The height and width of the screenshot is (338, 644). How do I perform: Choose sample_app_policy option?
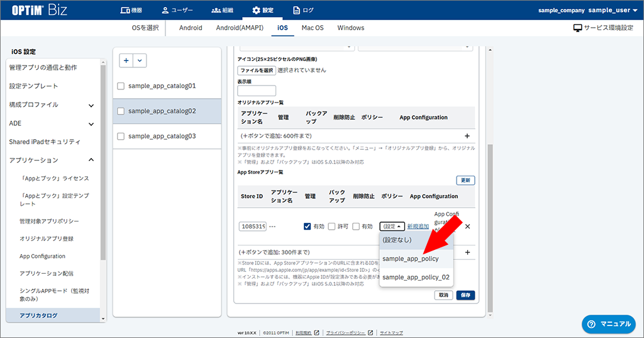point(416,259)
